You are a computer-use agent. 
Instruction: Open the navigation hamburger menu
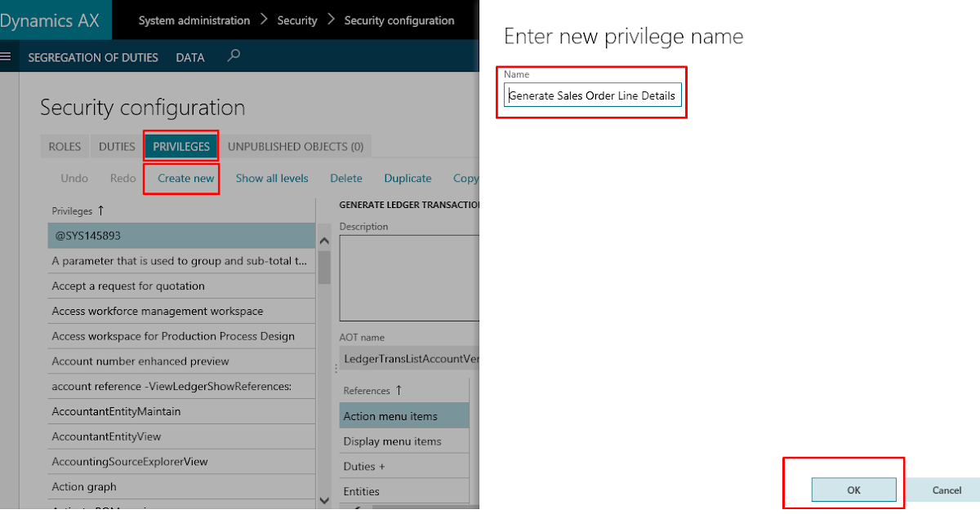(7, 56)
